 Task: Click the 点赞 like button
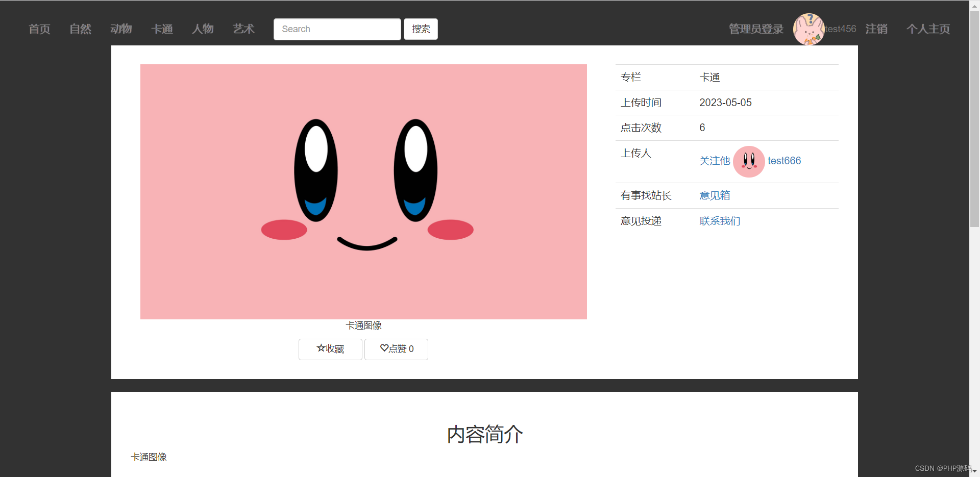(396, 349)
